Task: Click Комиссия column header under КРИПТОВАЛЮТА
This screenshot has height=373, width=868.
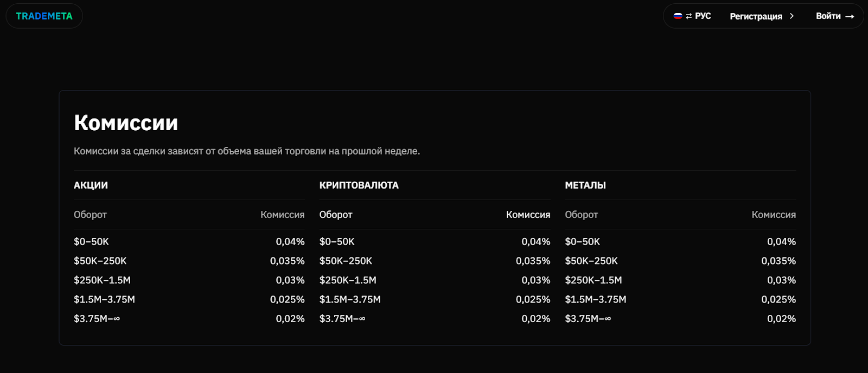Action: (528, 215)
